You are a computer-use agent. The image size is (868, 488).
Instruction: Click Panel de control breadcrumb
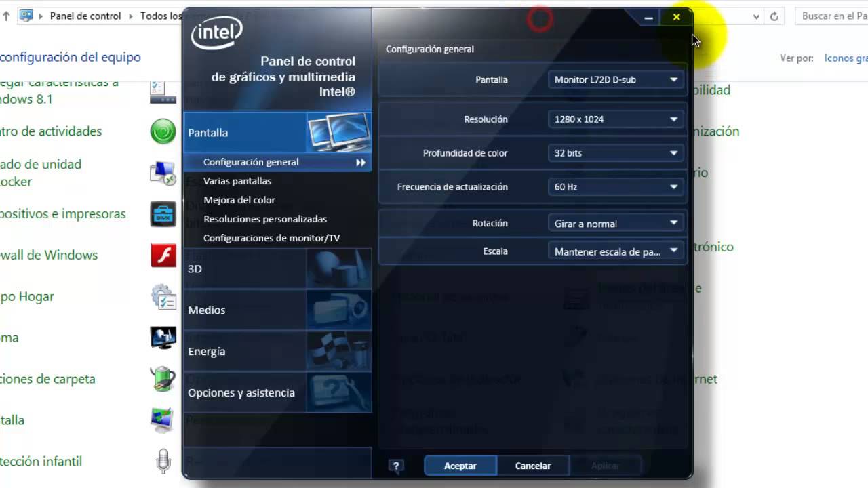tap(85, 16)
